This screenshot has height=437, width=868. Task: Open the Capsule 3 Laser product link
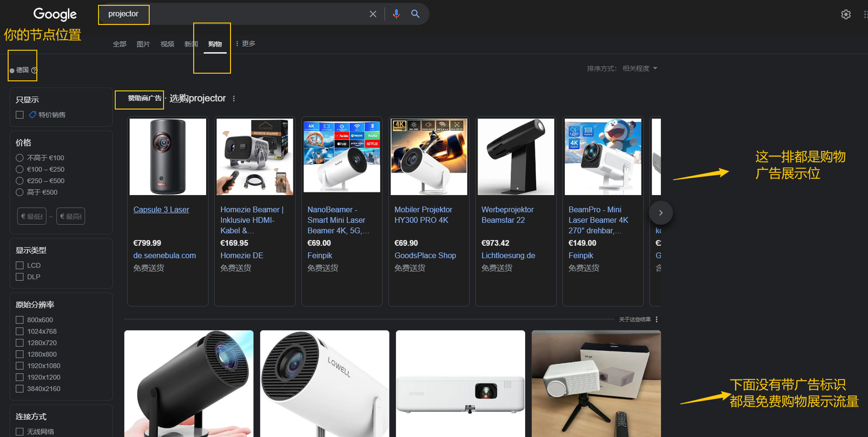(x=161, y=209)
